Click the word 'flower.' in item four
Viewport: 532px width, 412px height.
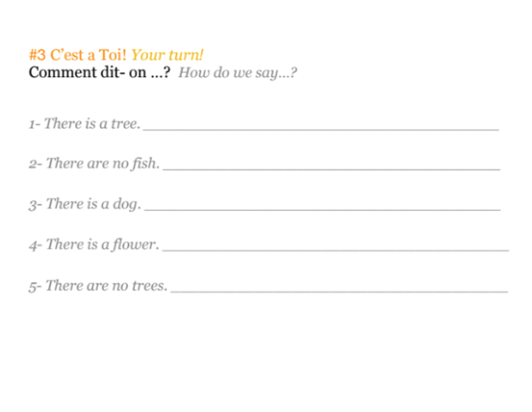(135, 245)
